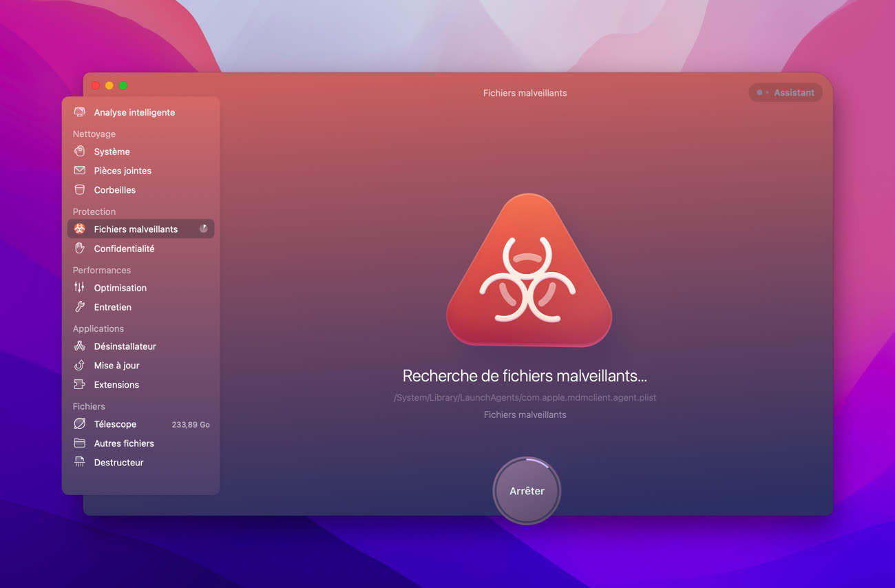Viewport: 895px width, 588px height.
Task: Select the Destructeur module
Action: point(141,463)
